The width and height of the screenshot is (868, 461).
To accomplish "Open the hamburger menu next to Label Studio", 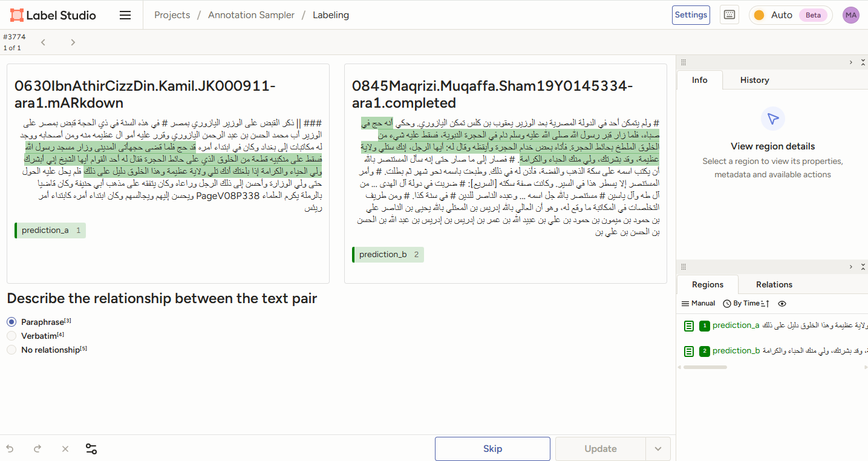I will click(x=125, y=15).
